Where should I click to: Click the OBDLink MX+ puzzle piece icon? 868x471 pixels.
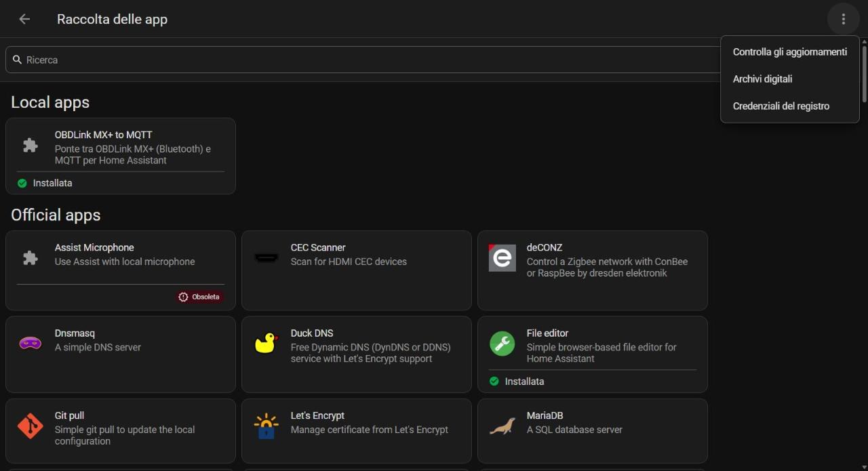pos(31,145)
